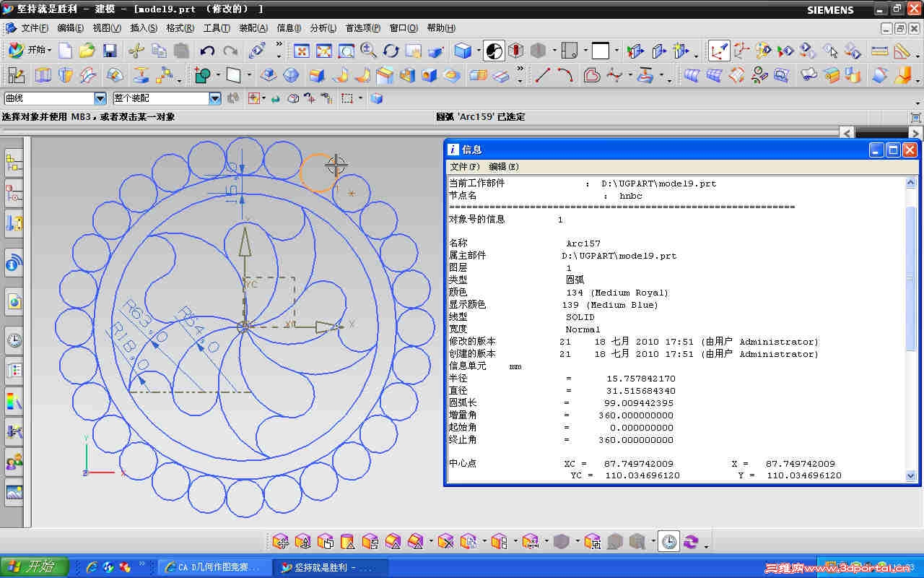Screen dimensions: 924x578
Task: Click the 颜色 value 134 (Medium Royal)
Action: (x=618, y=293)
